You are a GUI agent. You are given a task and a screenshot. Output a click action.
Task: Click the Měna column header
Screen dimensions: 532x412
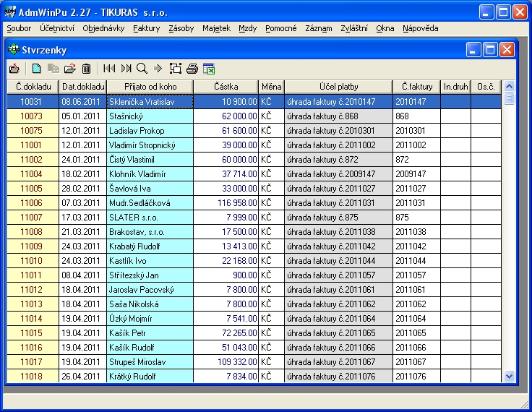coord(272,87)
